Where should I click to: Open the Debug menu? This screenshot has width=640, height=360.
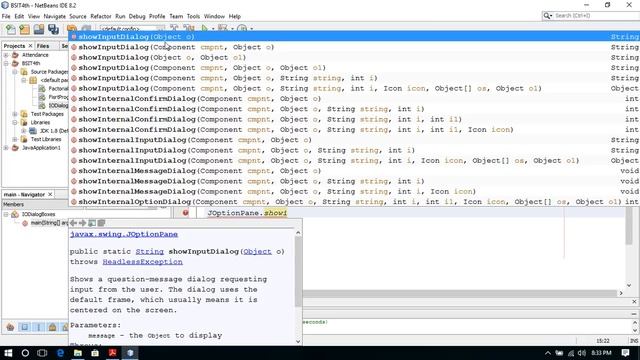(137, 16)
